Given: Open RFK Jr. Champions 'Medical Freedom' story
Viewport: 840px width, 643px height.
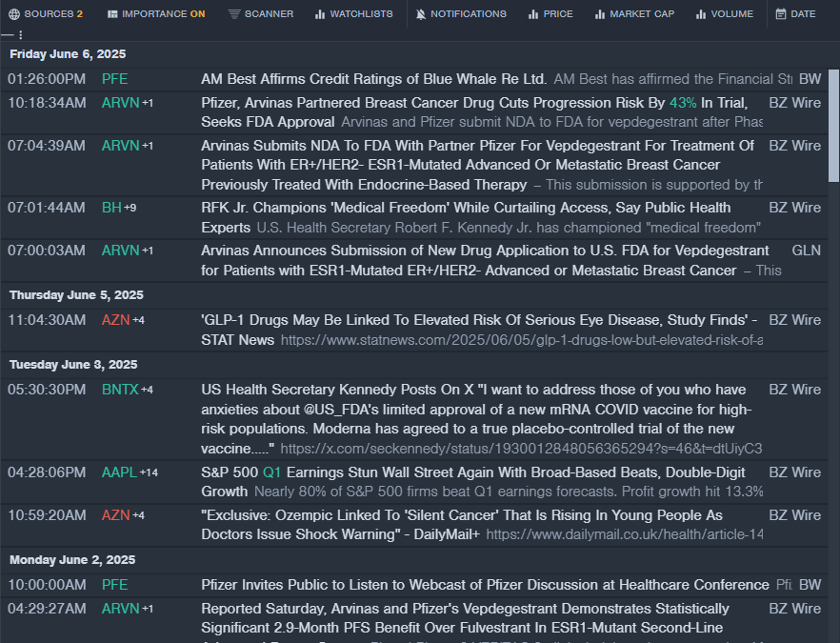Looking at the screenshot, I should point(466,217).
